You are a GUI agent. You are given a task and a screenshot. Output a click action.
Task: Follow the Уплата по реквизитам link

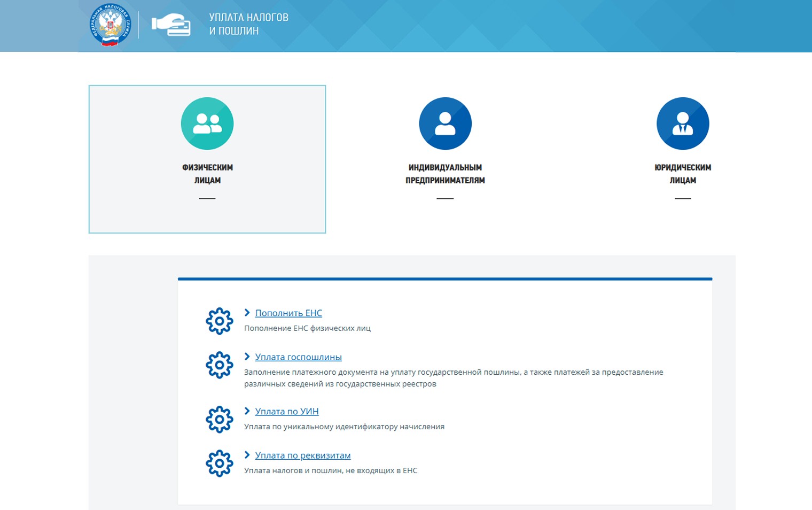[x=303, y=455]
